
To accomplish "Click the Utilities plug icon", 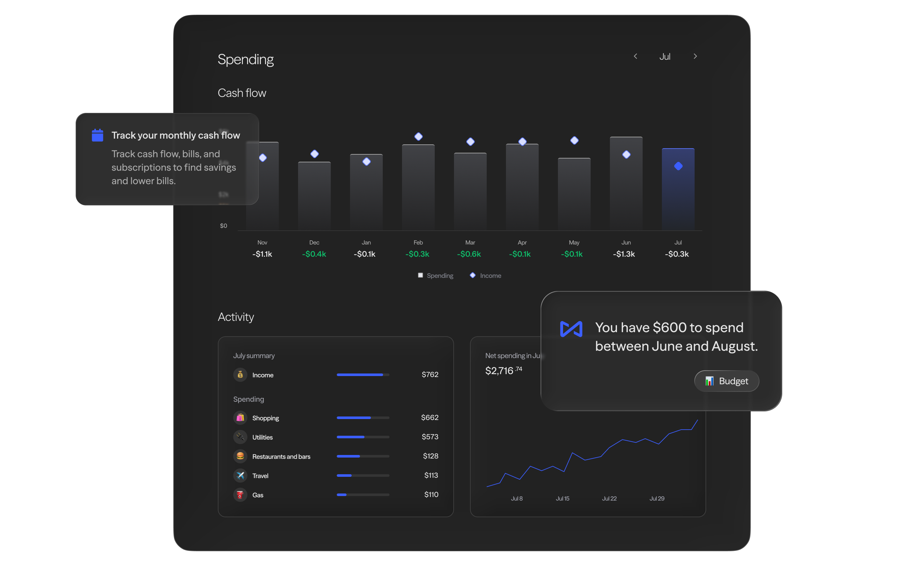I will coord(240,437).
